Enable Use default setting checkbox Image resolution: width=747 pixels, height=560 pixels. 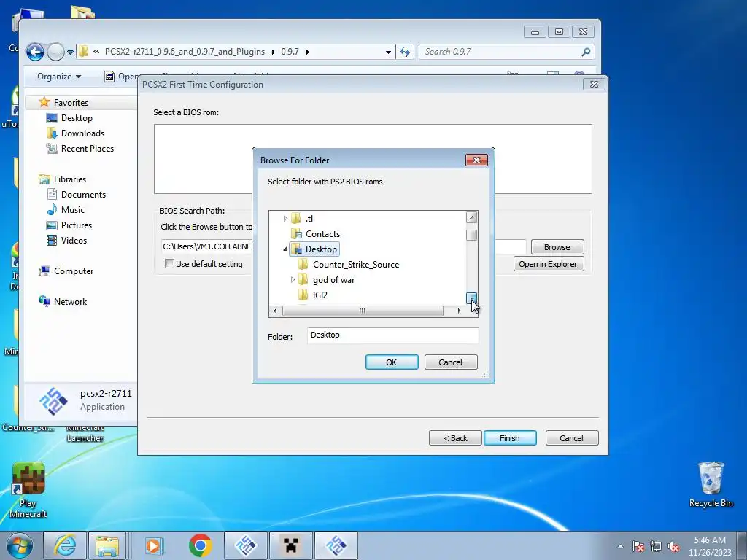pos(169,264)
